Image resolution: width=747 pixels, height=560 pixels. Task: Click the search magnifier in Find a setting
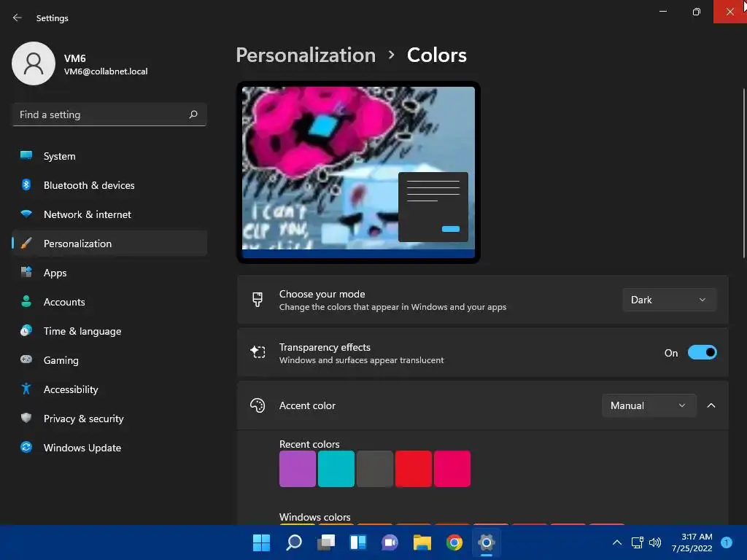193,114
